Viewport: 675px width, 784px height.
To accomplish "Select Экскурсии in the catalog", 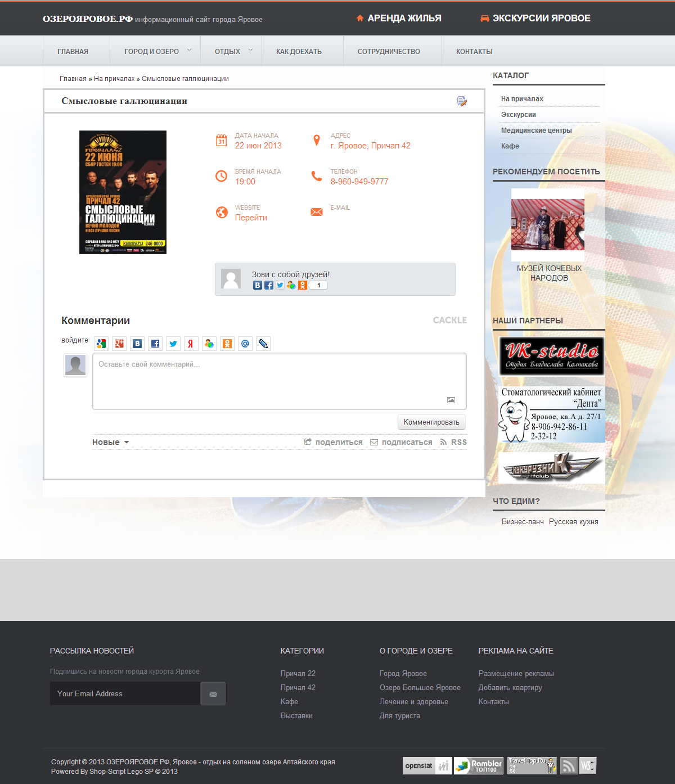I will [x=519, y=115].
